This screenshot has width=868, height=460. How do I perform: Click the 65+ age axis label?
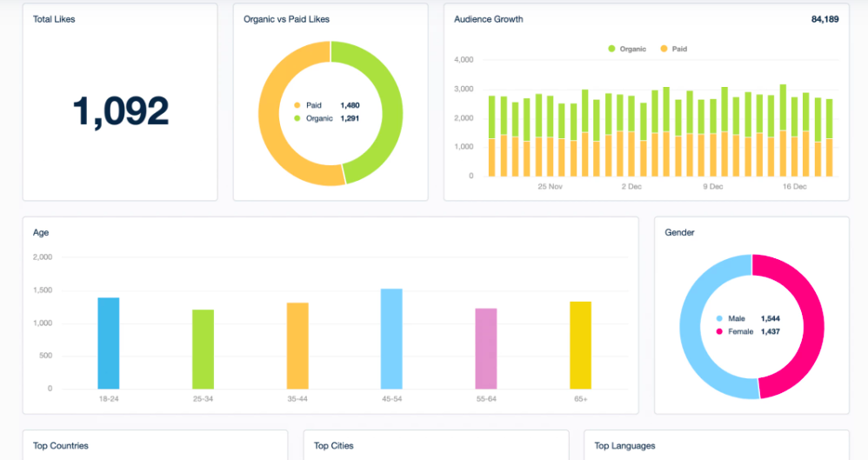click(x=581, y=398)
